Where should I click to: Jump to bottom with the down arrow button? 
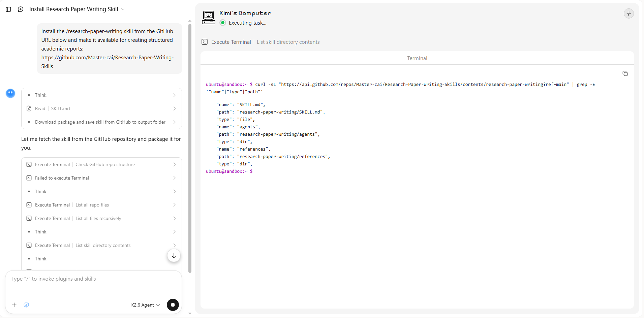point(174,256)
